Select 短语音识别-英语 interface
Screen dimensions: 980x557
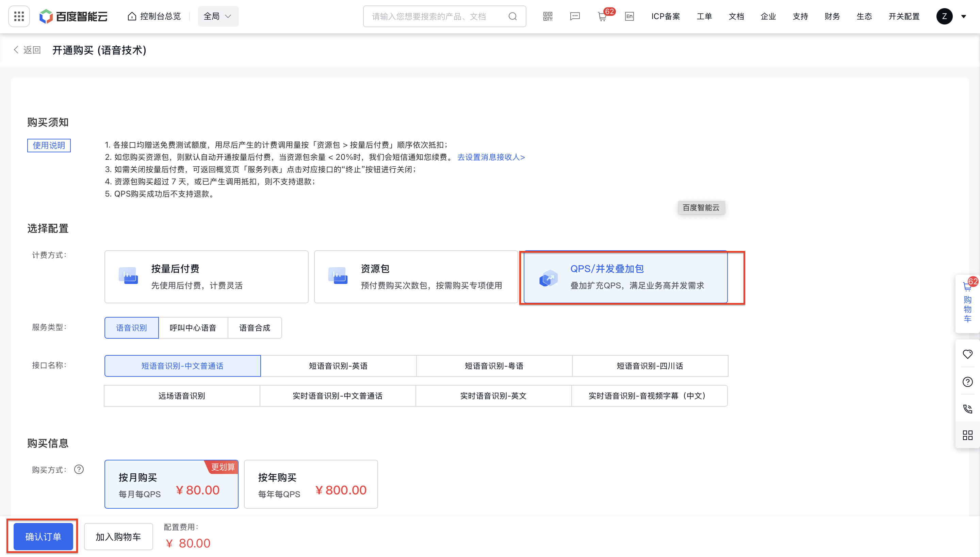coord(338,366)
